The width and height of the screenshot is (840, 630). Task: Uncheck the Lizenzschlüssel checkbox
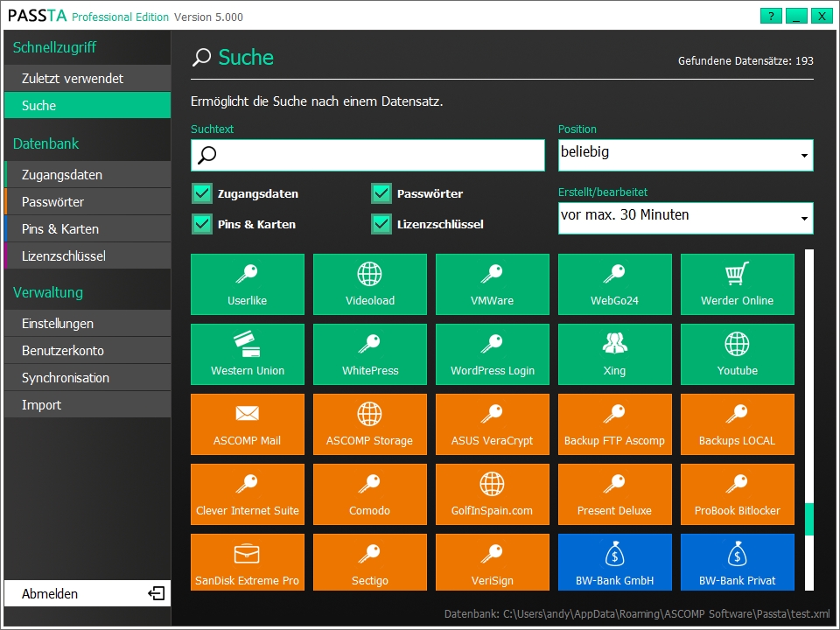coord(381,224)
